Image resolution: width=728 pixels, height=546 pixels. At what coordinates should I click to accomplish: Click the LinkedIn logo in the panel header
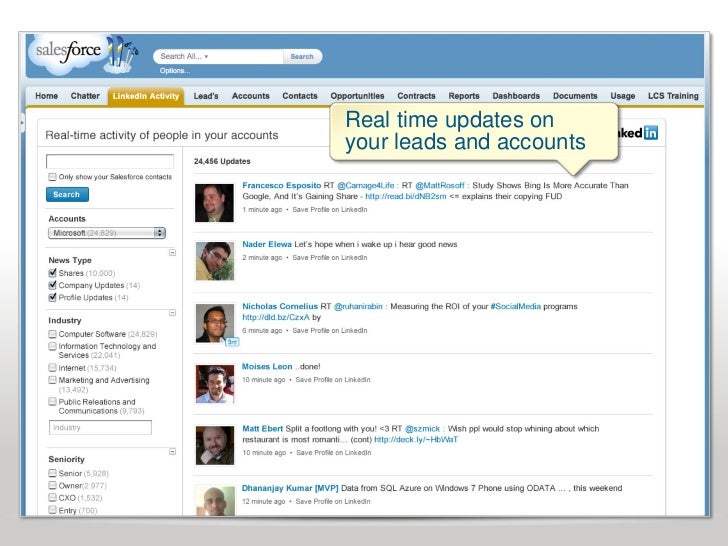639,133
